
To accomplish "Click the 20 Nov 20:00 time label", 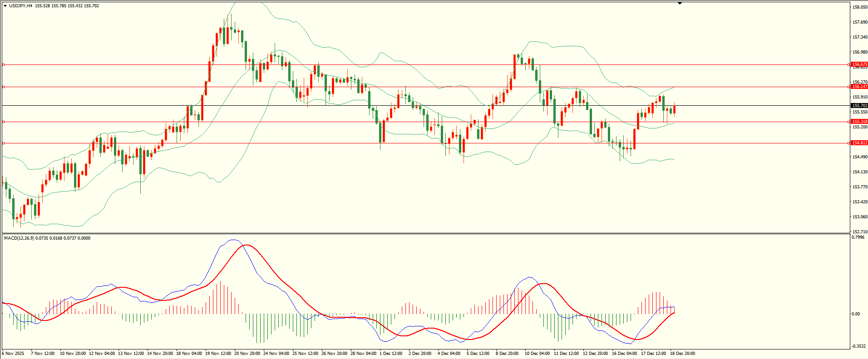I will (247, 354).
